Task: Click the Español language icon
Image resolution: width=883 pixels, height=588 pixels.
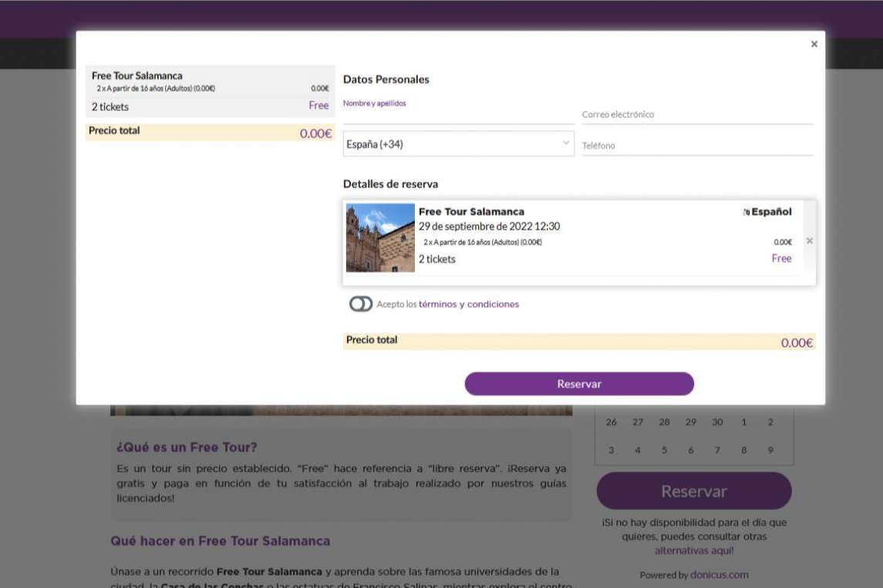Action: tap(747, 213)
